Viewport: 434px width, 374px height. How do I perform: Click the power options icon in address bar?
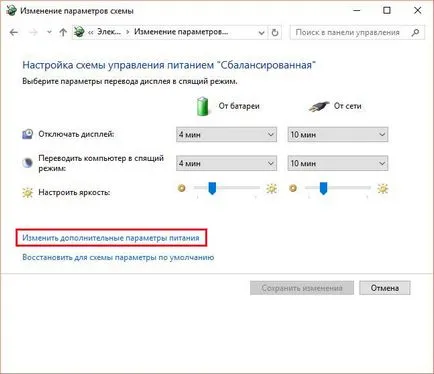tap(79, 32)
